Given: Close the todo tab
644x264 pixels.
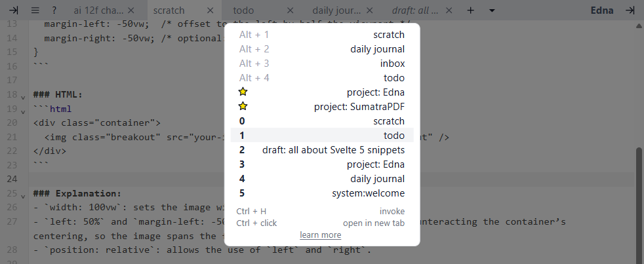Looking at the screenshot, I should click(x=290, y=10).
